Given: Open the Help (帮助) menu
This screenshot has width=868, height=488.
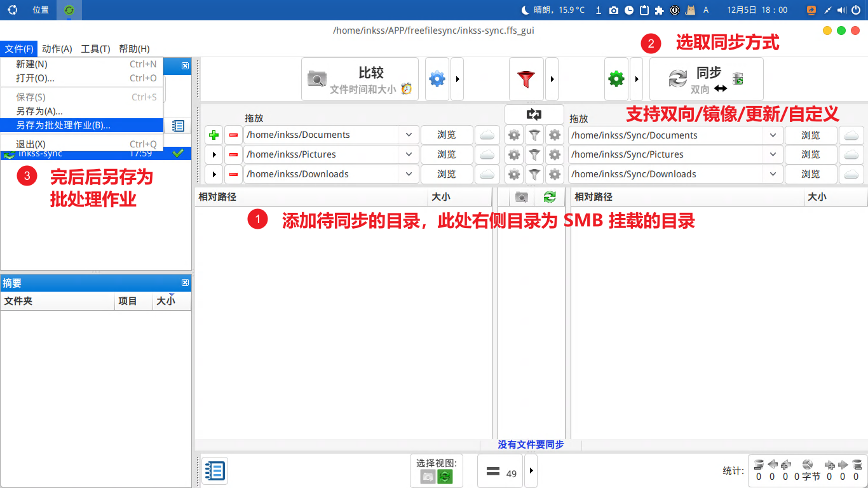Looking at the screenshot, I should (x=134, y=49).
